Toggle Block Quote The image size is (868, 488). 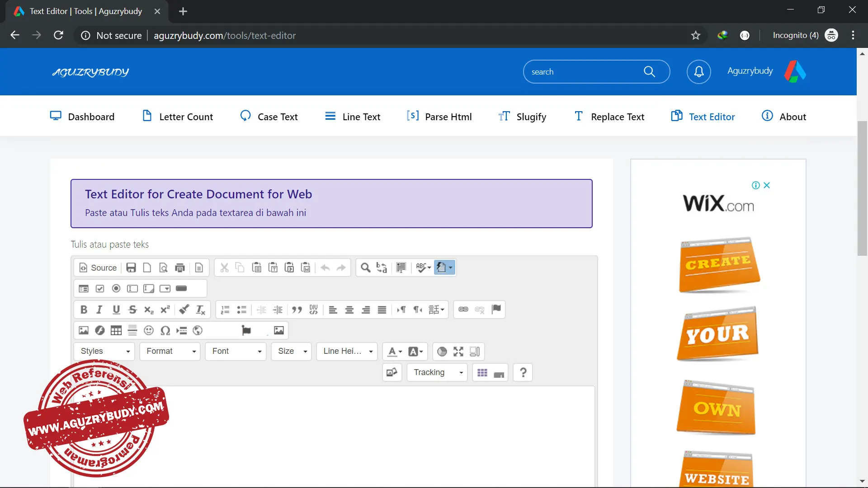297,310
